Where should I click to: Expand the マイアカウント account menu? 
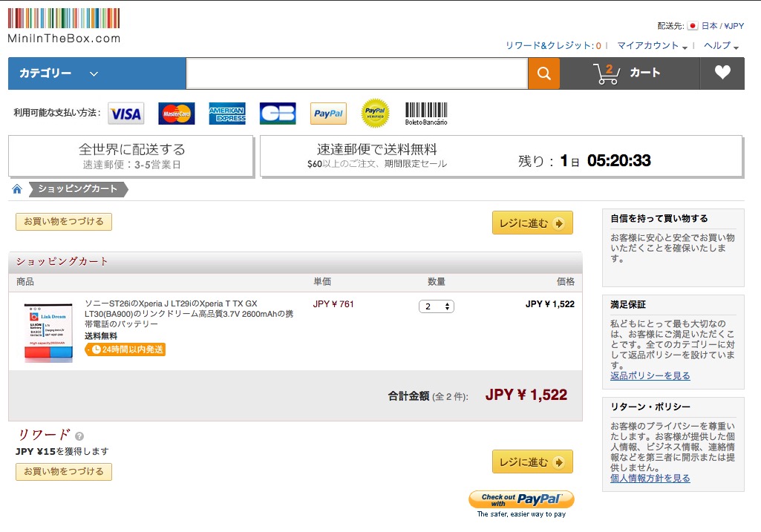click(651, 46)
